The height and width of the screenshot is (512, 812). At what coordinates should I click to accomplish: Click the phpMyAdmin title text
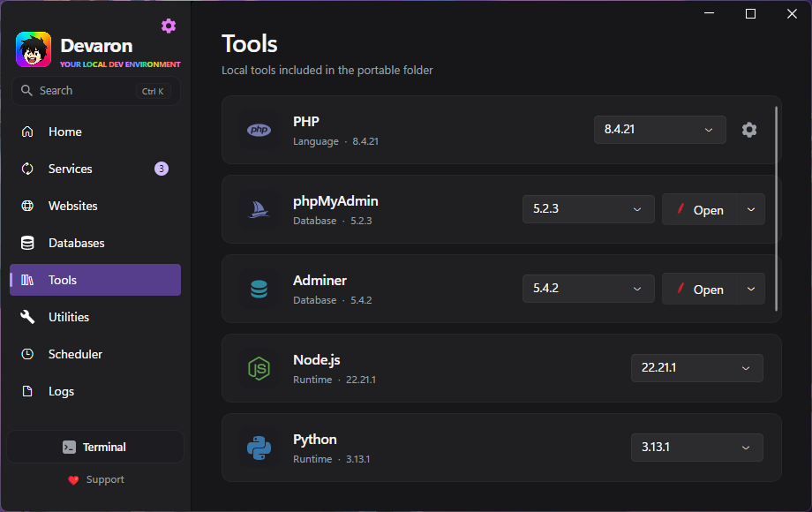click(x=335, y=201)
